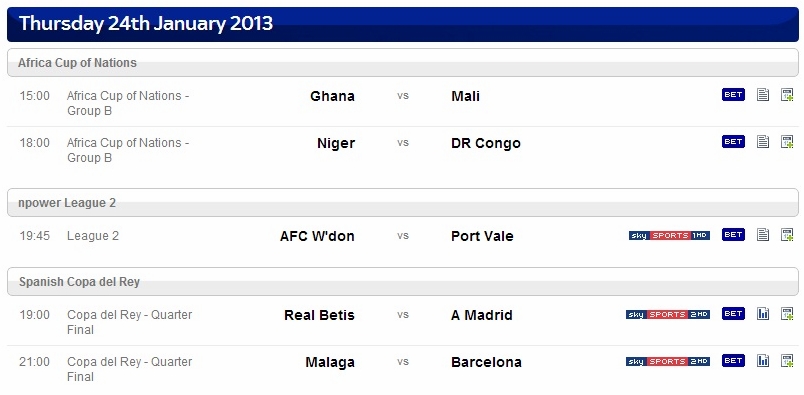
Task: Click the BET icon for Niger vs DR Congo
Action: click(733, 142)
